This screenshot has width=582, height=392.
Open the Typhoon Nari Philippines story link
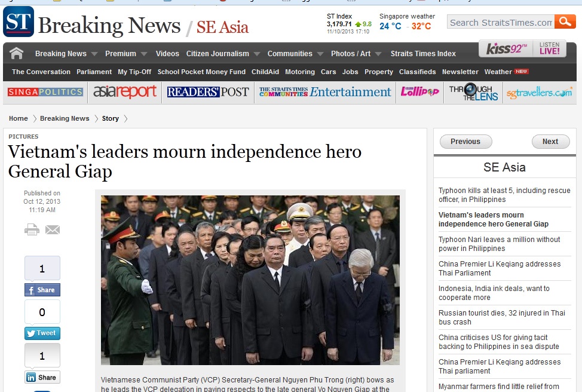click(x=499, y=244)
